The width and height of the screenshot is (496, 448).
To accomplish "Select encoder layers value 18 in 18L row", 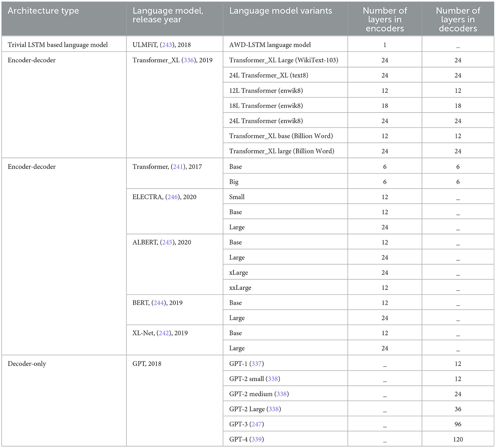I will 385,106.
